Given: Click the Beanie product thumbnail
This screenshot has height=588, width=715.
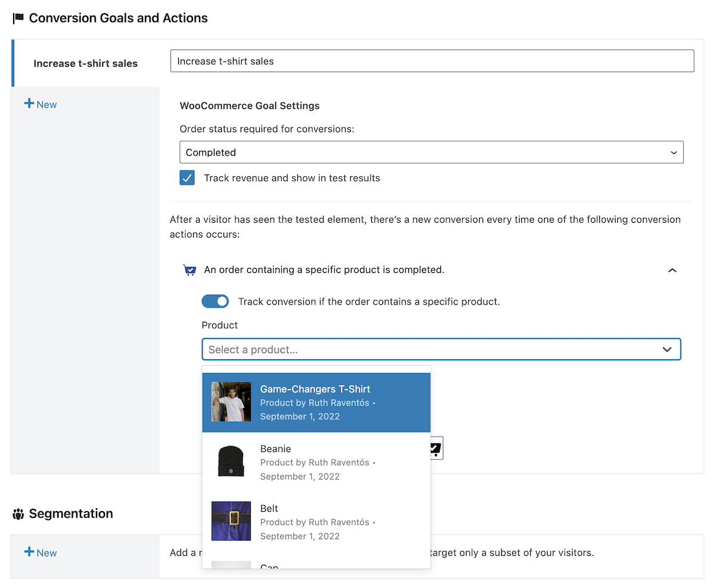Looking at the screenshot, I should point(231,462).
